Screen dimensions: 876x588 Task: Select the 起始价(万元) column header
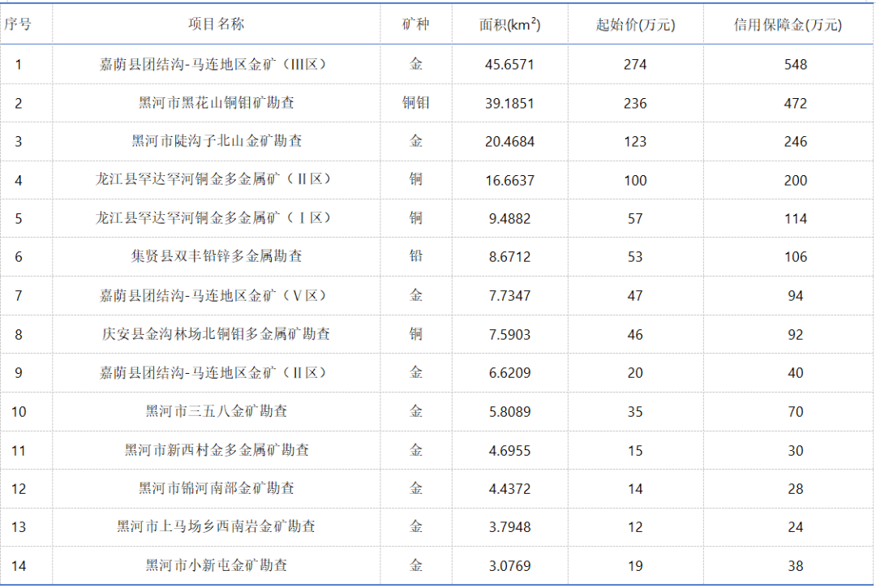(635, 24)
